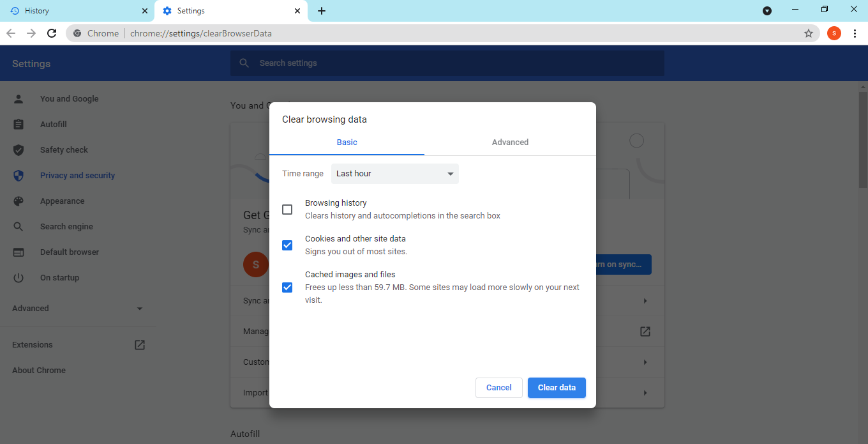Screen dimensions: 868x444
Task: Click the Clear data button
Action: [x=556, y=387]
